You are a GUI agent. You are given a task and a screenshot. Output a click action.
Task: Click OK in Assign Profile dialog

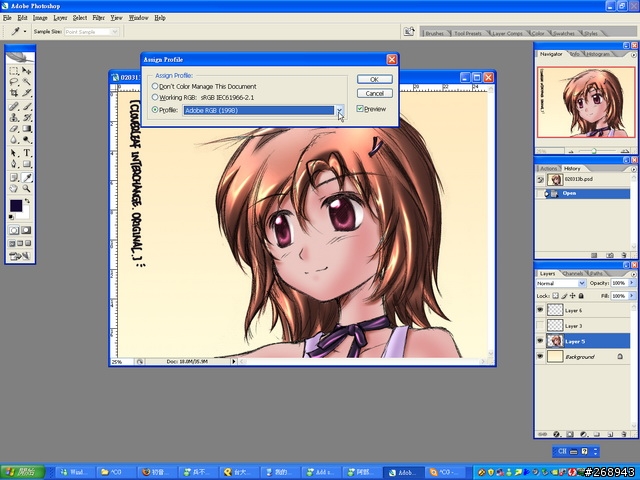[x=374, y=79]
